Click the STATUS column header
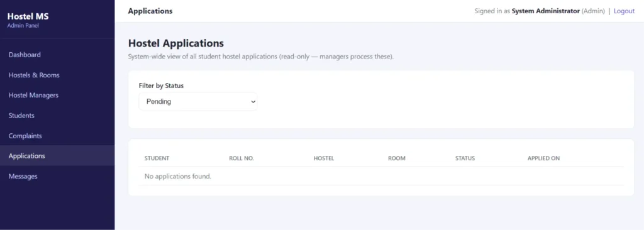 465,158
